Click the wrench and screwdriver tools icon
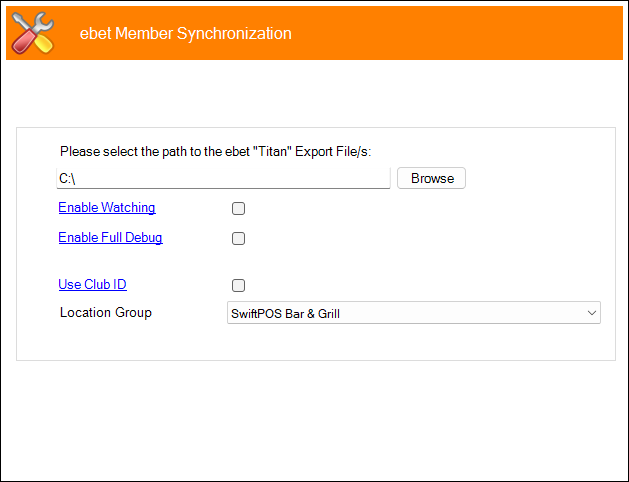The image size is (629, 482). click(32, 33)
